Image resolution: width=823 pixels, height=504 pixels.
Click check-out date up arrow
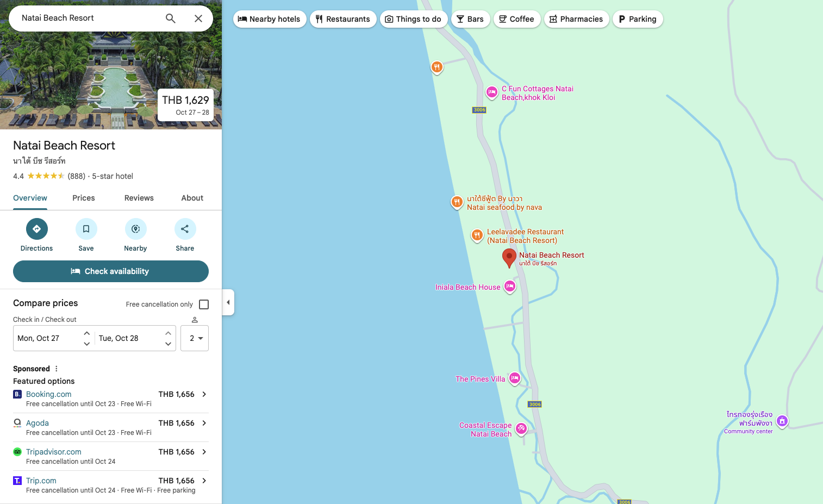click(x=169, y=333)
